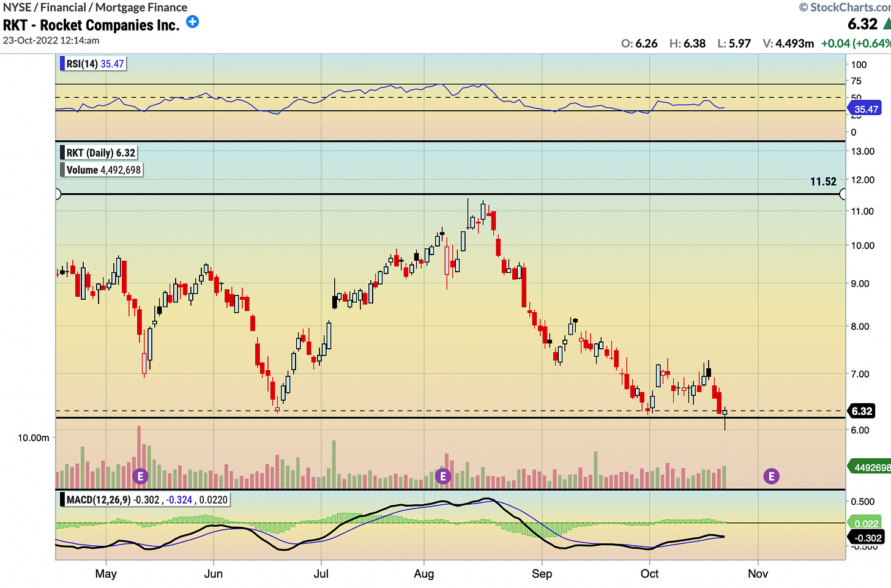Click the 7.00 price axis label

click(860, 374)
